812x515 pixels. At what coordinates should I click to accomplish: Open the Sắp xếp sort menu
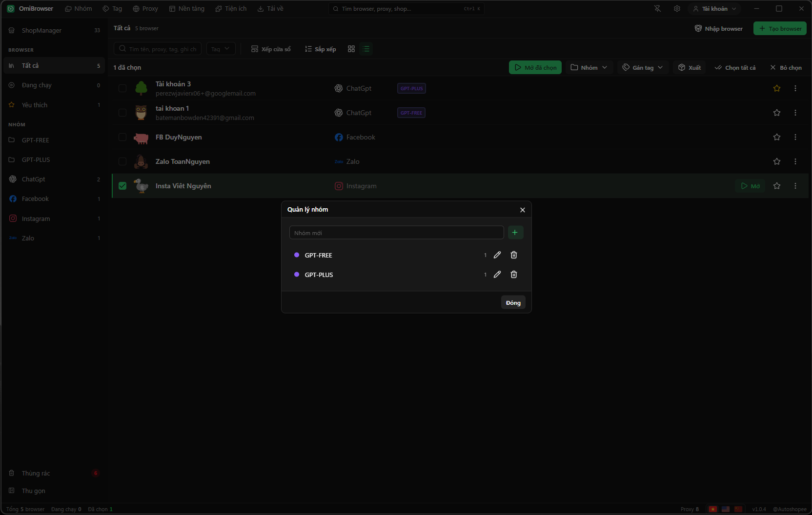[321, 49]
